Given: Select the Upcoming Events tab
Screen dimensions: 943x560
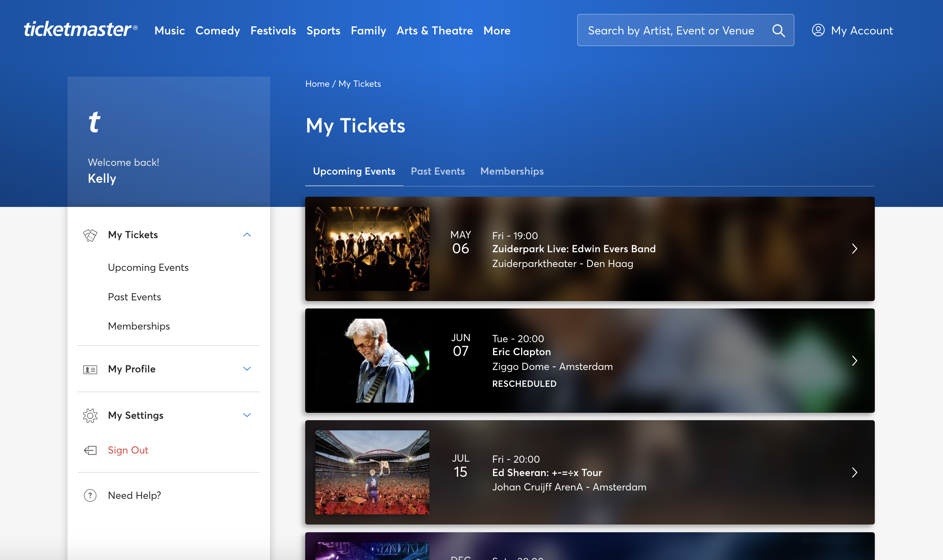Looking at the screenshot, I should [x=354, y=171].
